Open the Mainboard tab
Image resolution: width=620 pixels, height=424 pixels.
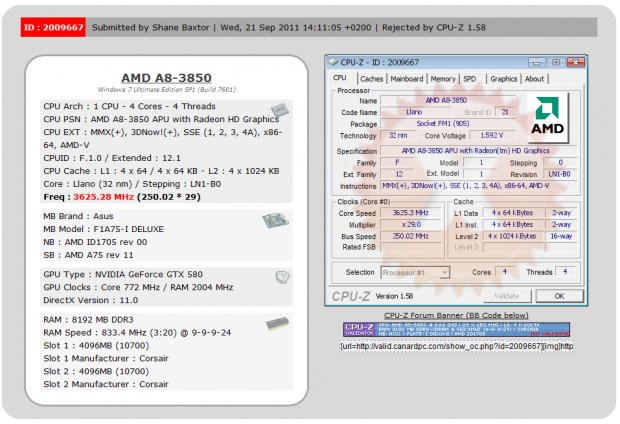point(406,79)
